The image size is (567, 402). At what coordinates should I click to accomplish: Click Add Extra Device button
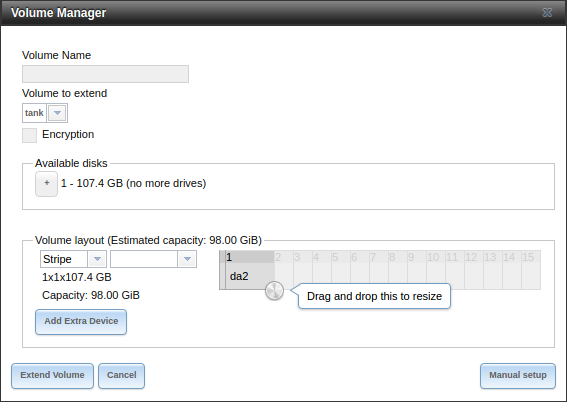pos(81,321)
